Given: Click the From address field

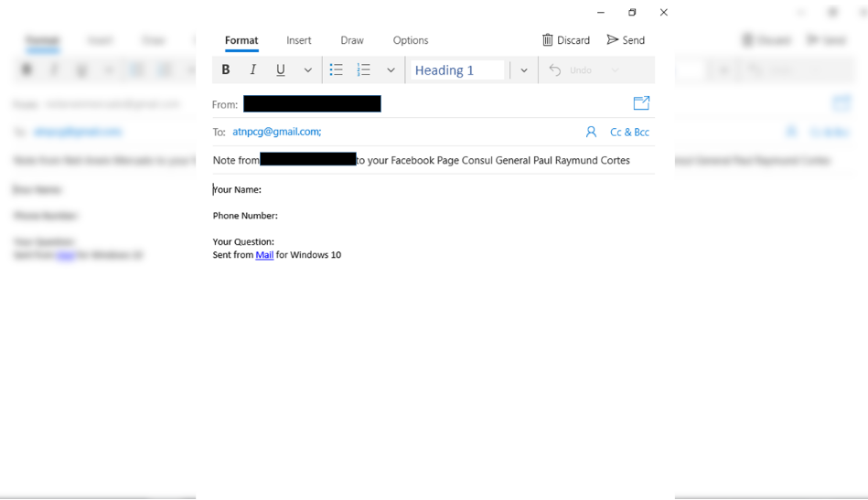Looking at the screenshot, I should 312,104.
